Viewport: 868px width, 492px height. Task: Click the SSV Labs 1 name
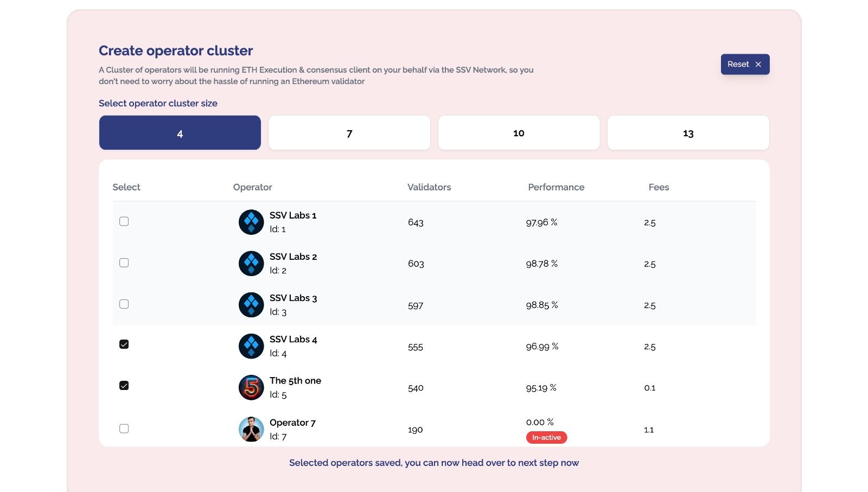pos(293,215)
